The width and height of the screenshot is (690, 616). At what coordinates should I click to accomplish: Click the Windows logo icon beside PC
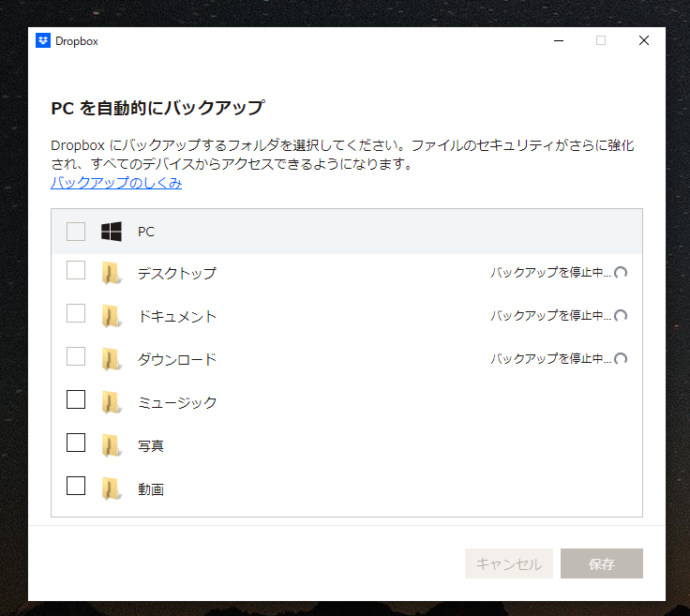click(112, 232)
